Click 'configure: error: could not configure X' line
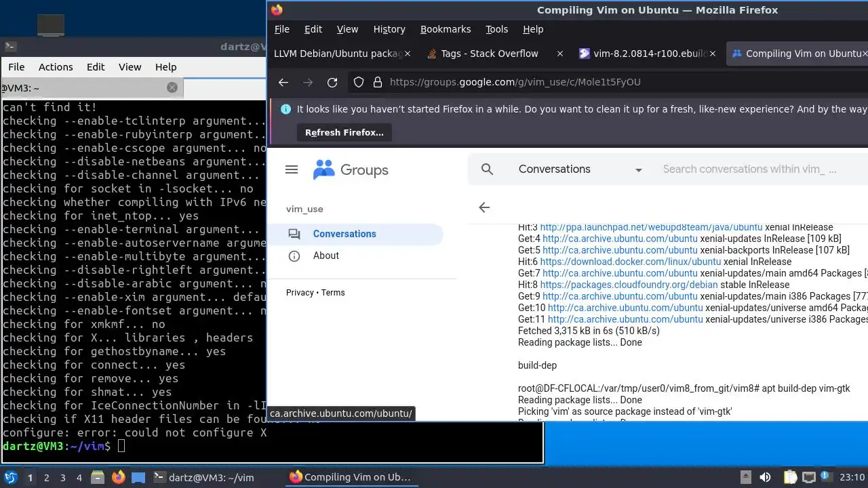The height and width of the screenshot is (488, 868). coord(134,432)
